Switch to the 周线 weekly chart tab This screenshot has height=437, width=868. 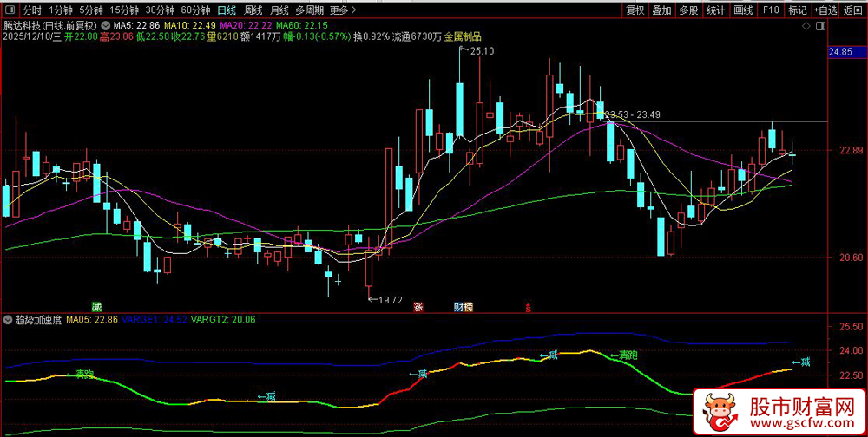click(253, 10)
